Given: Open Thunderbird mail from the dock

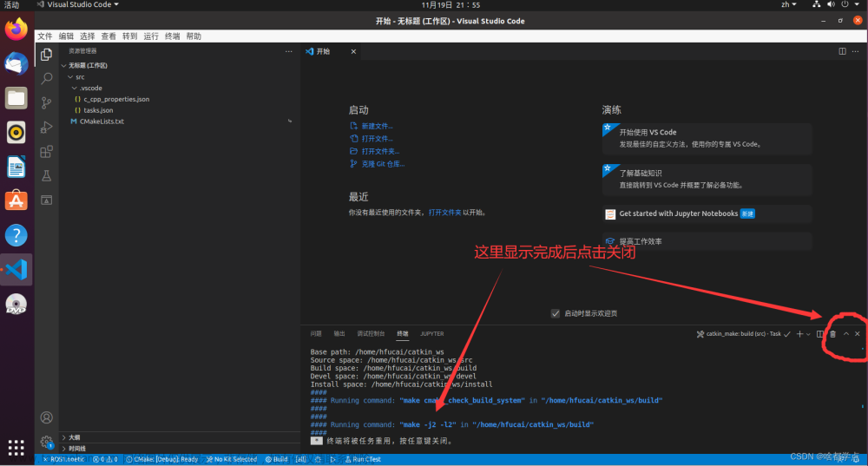Looking at the screenshot, I should coord(16,63).
